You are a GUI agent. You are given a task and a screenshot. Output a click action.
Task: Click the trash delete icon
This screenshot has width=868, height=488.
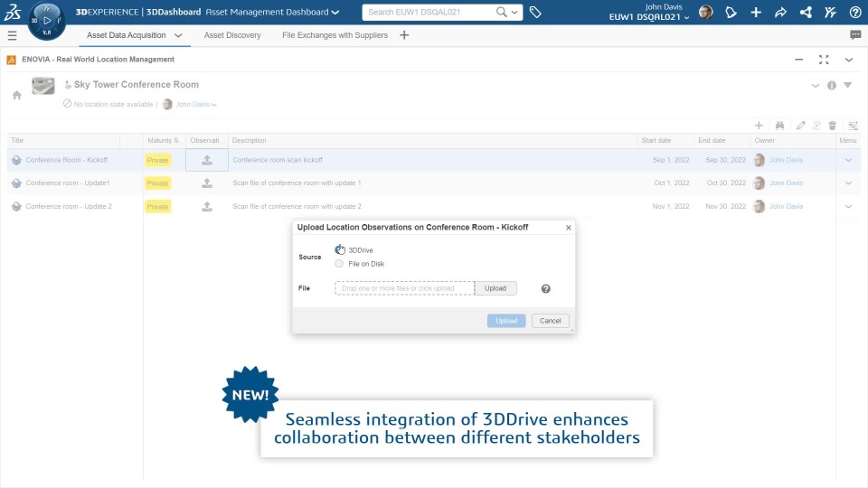832,126
